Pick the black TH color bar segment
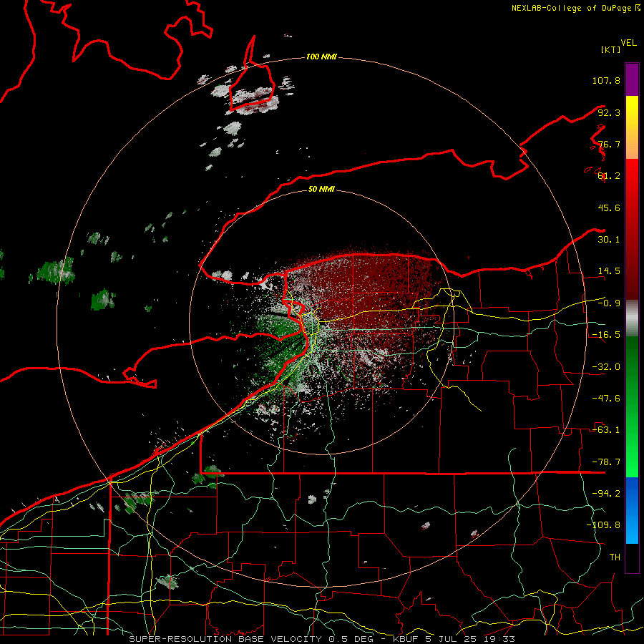The height and width of the screenshot is (644, 644). click(x=632, y=557)
